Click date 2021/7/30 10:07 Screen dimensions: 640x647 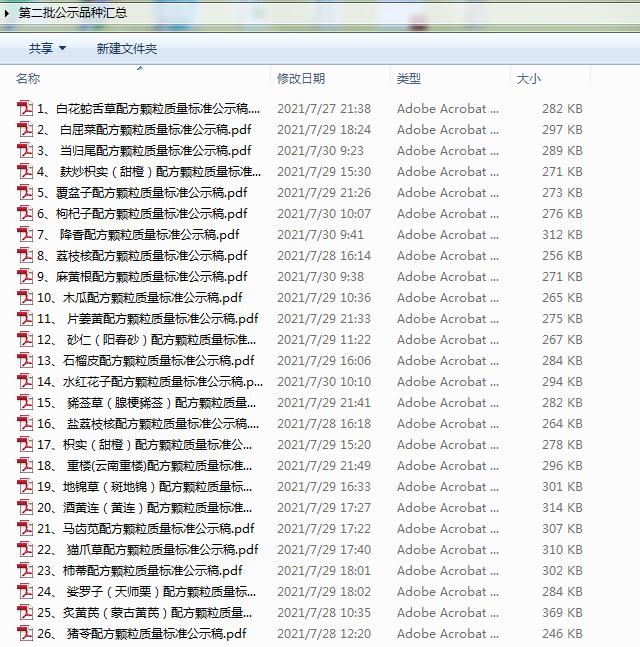pos(324,214)
